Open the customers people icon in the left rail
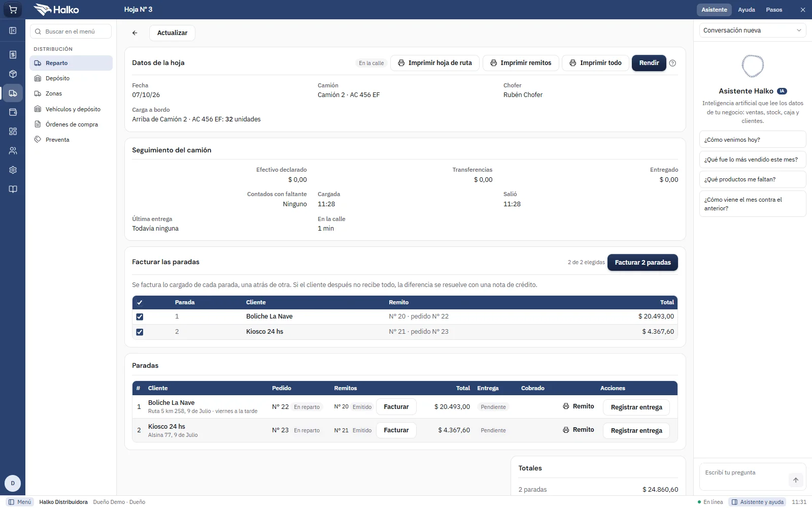 13,151
